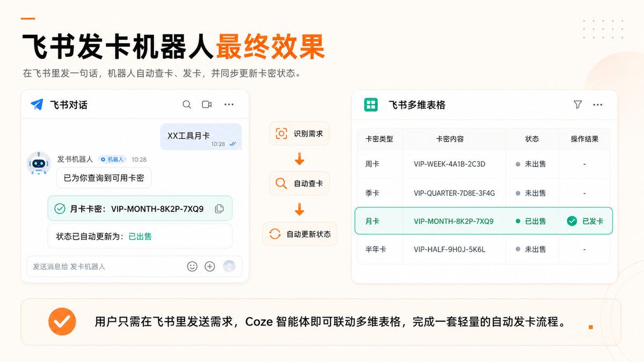Screen dimensions: 644x362
Task: Click the plus attachment icon in message box
Action: tap(210, 267)
